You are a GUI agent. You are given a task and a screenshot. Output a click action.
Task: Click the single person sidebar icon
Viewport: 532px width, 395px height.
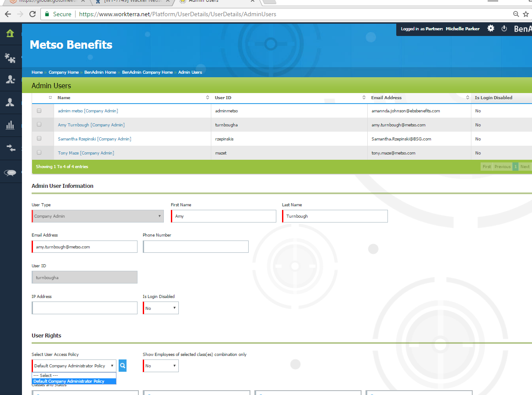coord(10,103)
